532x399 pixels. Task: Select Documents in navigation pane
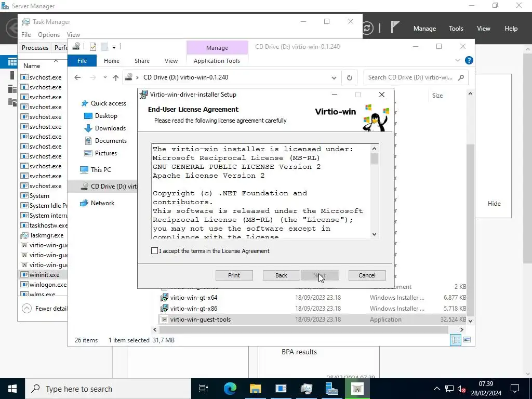coord(105,140)
